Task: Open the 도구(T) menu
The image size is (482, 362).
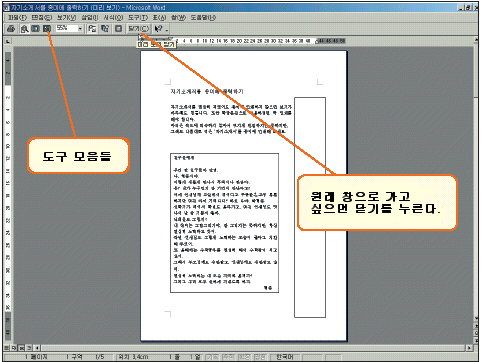Action: pos(138,17)
